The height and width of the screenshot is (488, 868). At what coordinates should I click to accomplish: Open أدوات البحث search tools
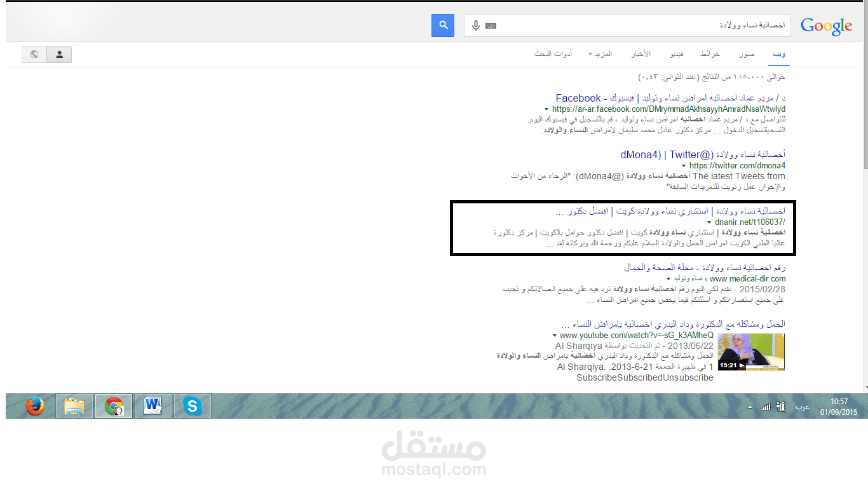(553, 54)
